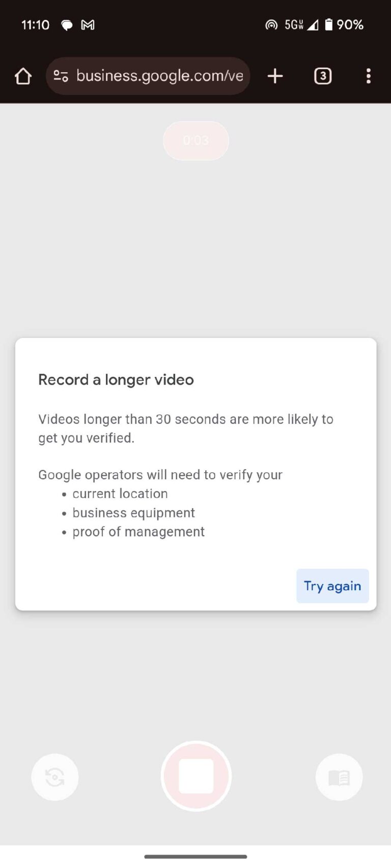
Task: Open the tab switcher showing 3 tabs
Action: (322, 76)
